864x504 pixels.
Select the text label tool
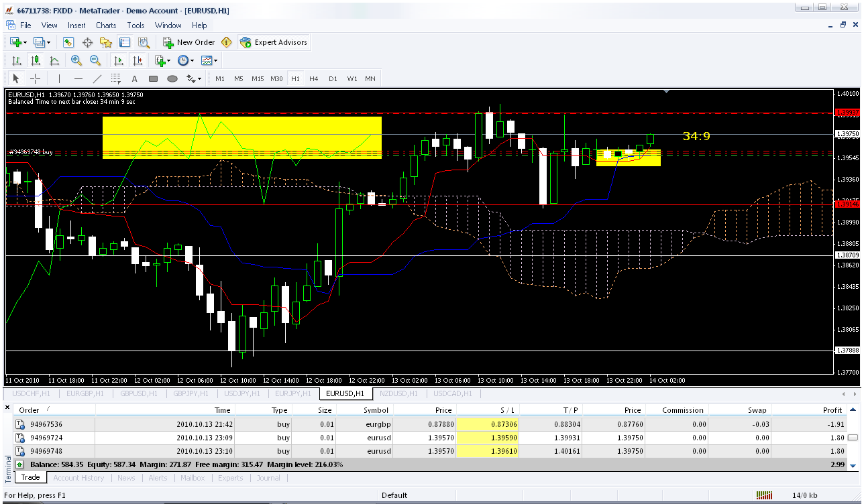point(134,78)
